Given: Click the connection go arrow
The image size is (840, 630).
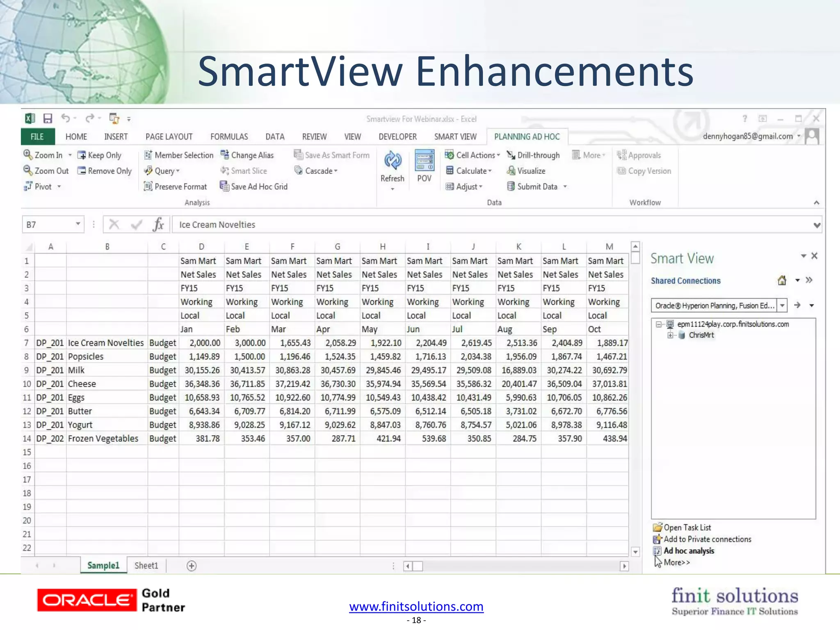Looking at the screenshot, I should 797,305.
